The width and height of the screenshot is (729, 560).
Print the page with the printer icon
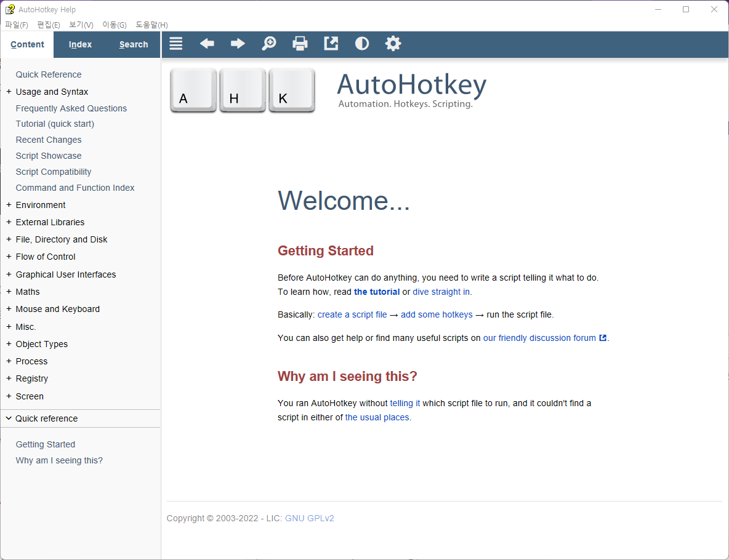300,44
